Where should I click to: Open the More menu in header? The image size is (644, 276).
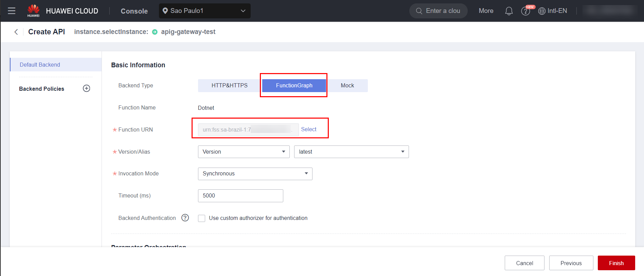[x=486, y=11]
